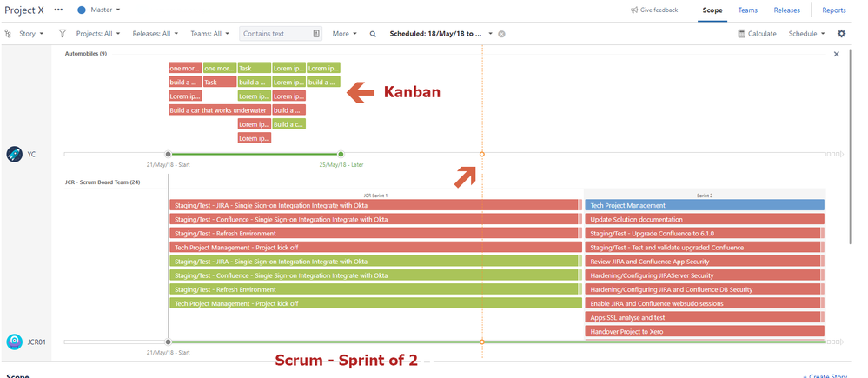Switch to the Teams tab

tap(748, 10)
